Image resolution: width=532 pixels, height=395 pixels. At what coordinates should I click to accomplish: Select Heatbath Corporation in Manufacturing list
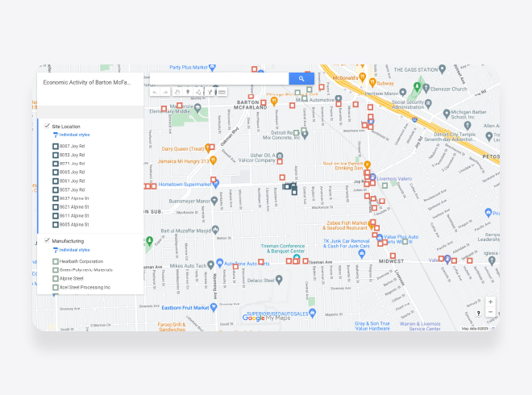81,261
